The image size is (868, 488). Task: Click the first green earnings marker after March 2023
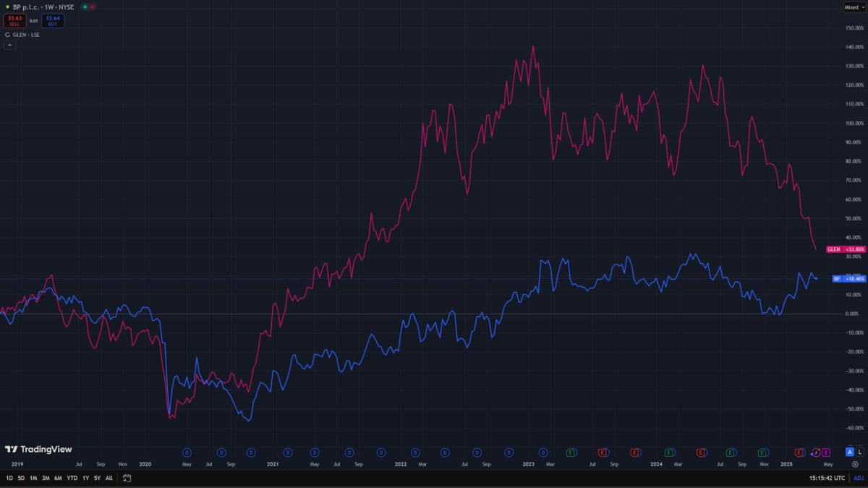pyautogui.click(x=571, y=453)
